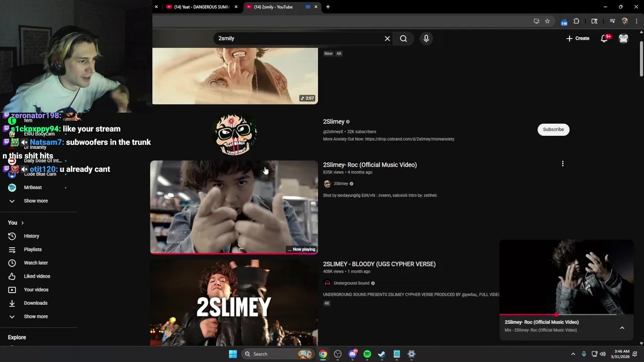Open Chrome from the taskbar
This screenshot has width=644, height=362.
point(323,354)
